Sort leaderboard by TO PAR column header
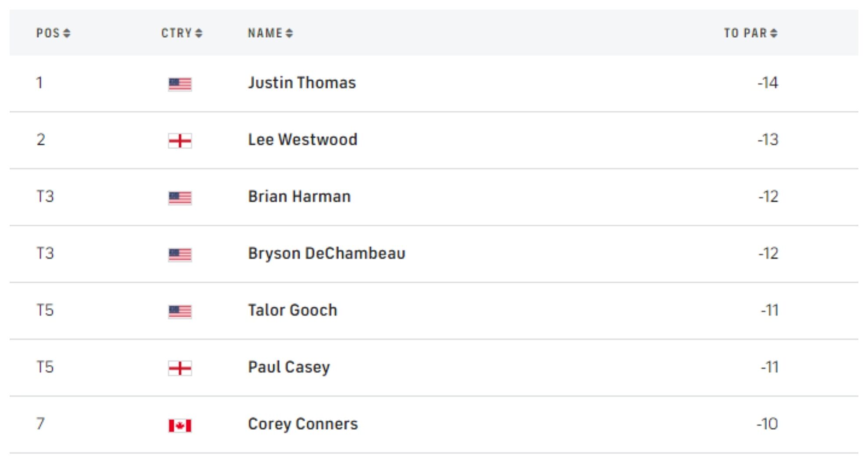This screenshot has width=868, height=474. pyautogui.click(x=750, y=33)
